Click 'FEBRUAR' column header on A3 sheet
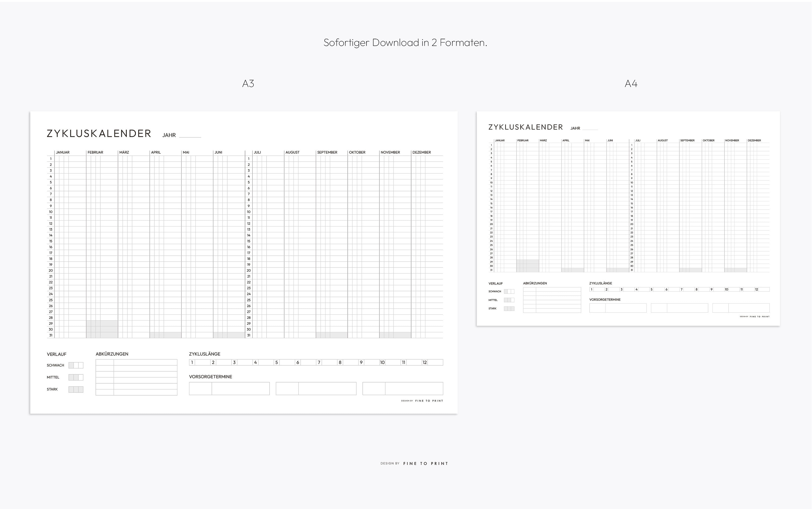812x509 pixels. (95, 153)
